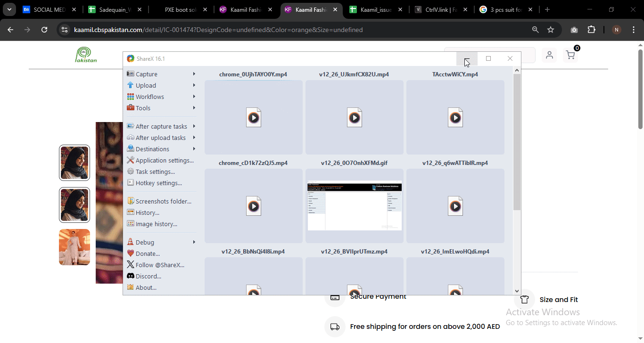The height and width of the screenshot is (343, 644).
Task: Open Application settings wrench icon
Action: [131, 160]
